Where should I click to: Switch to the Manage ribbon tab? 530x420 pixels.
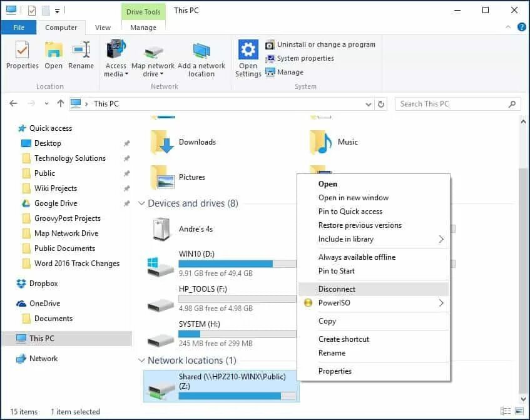click(143, 28)
